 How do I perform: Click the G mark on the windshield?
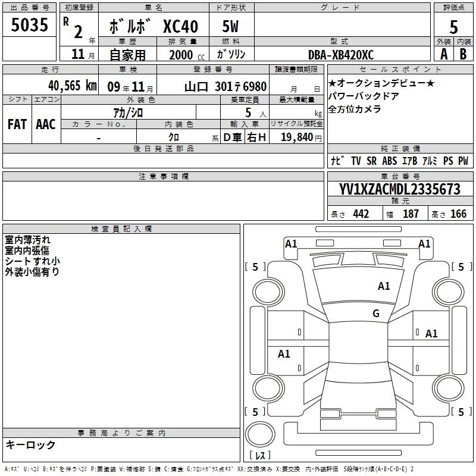(375, 313)
